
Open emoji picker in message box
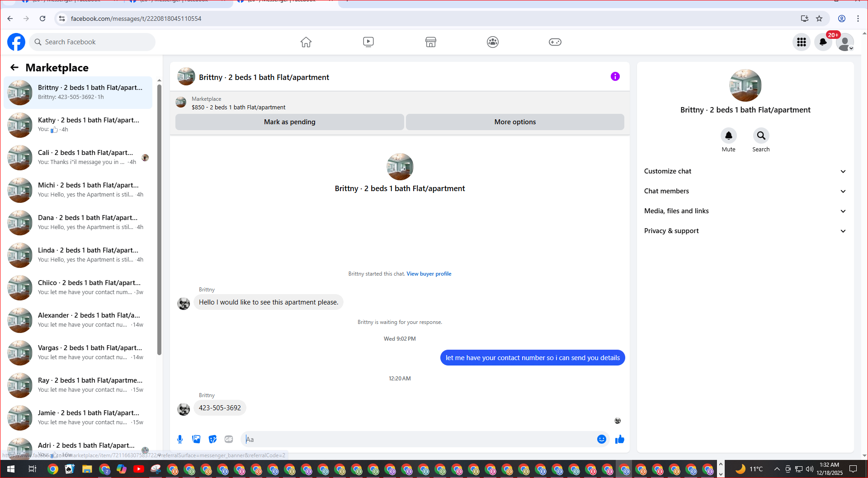602,439
